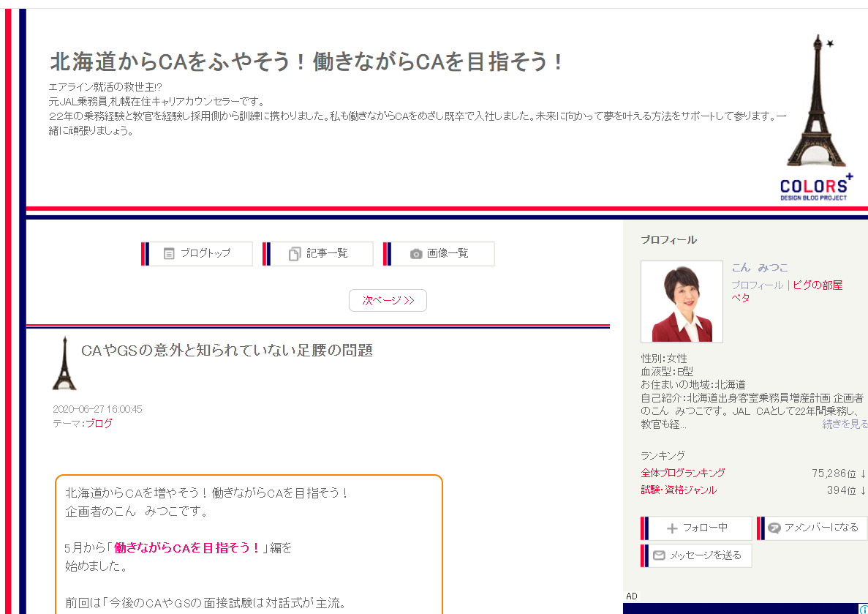Screen dimensions: 868x614
Task: Click the text 血液型:B型
Action: coord(667,371)
